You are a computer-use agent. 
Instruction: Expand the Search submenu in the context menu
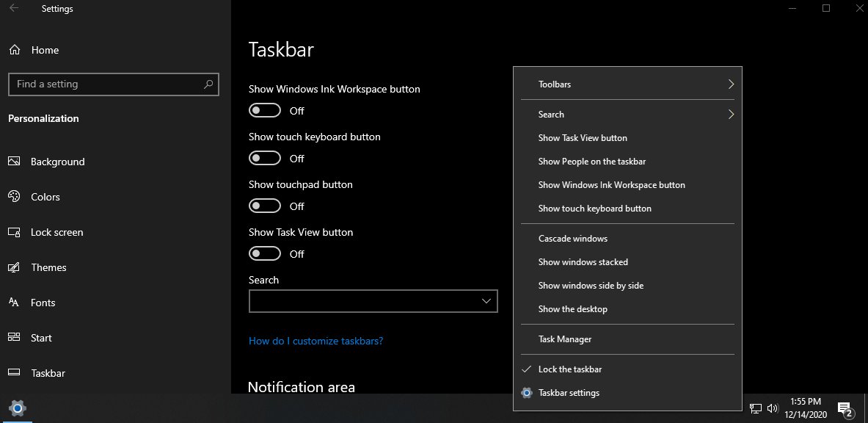[628, 115]
